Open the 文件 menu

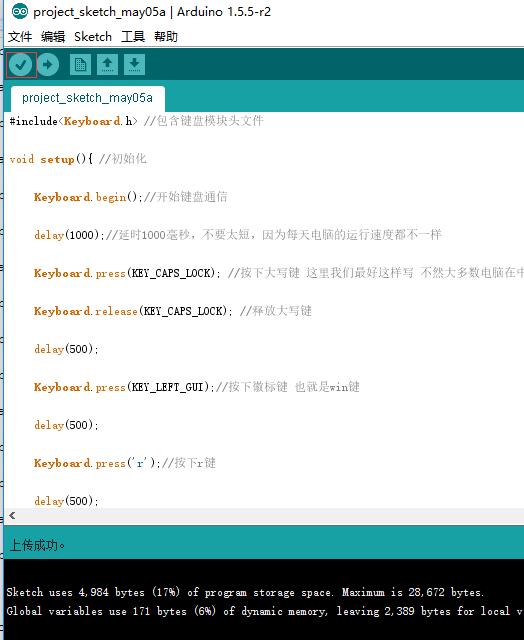[x=20, y=37]
